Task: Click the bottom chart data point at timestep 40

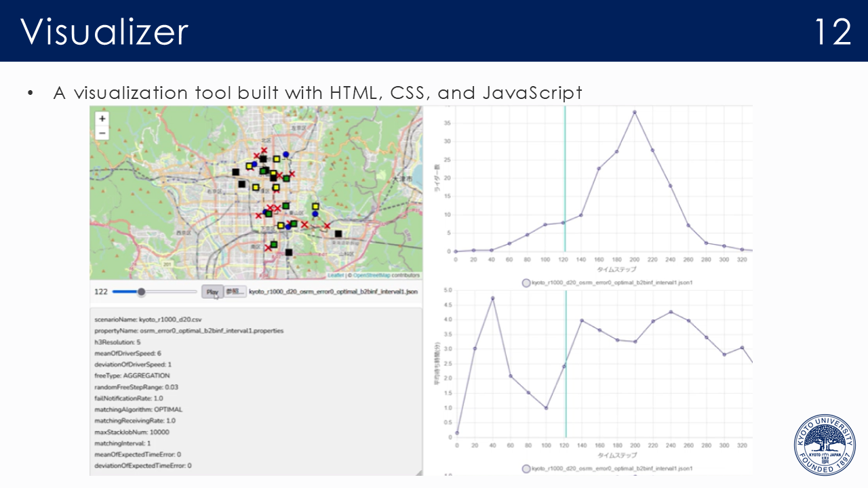Action: point(492,298)
